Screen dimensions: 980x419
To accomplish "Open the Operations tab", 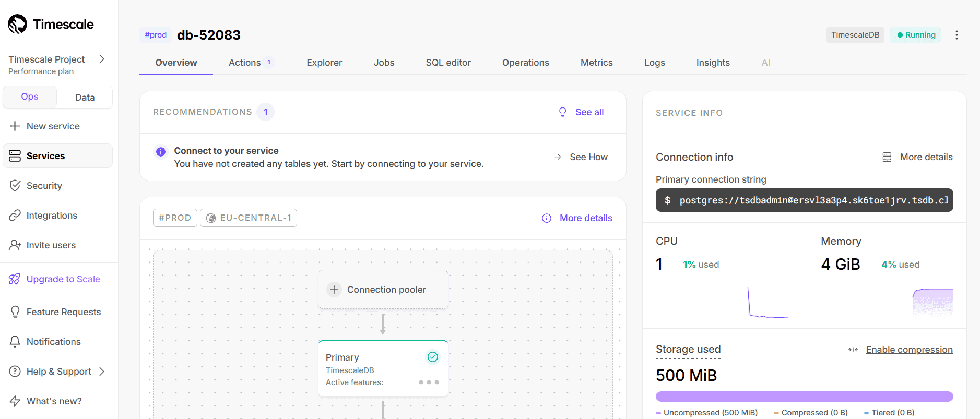I will tap(525, 63).
